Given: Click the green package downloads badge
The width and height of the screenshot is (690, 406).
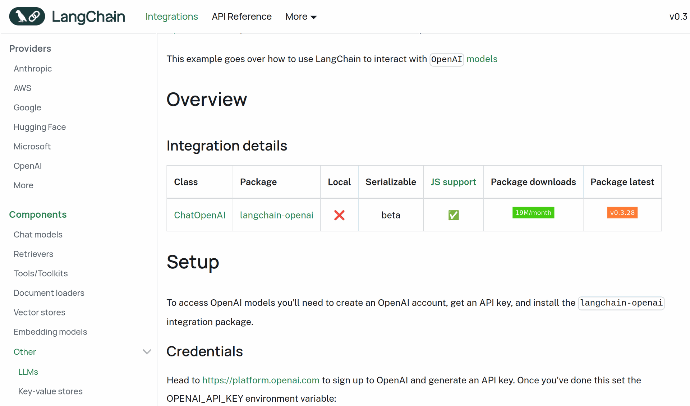Looking at the screenshot, I should click(533, 212).
